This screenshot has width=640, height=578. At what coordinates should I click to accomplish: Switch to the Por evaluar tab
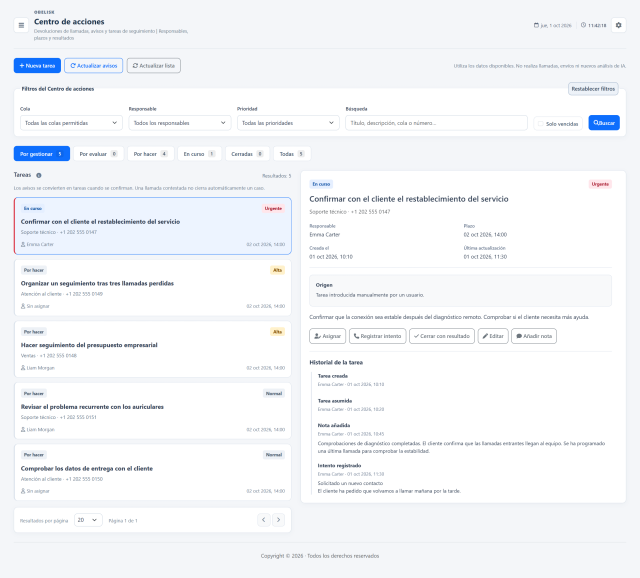pyautogui.click(x=98, y=154)
